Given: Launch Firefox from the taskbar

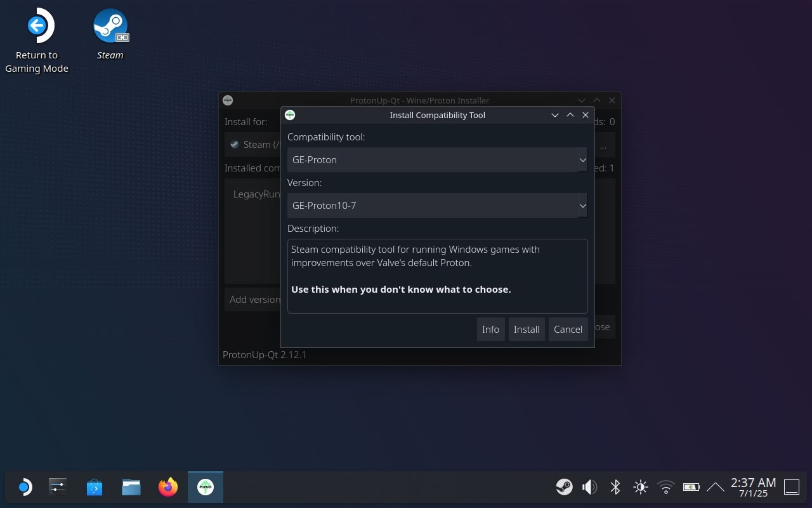Looking at the screenshot, I should 168,487.
